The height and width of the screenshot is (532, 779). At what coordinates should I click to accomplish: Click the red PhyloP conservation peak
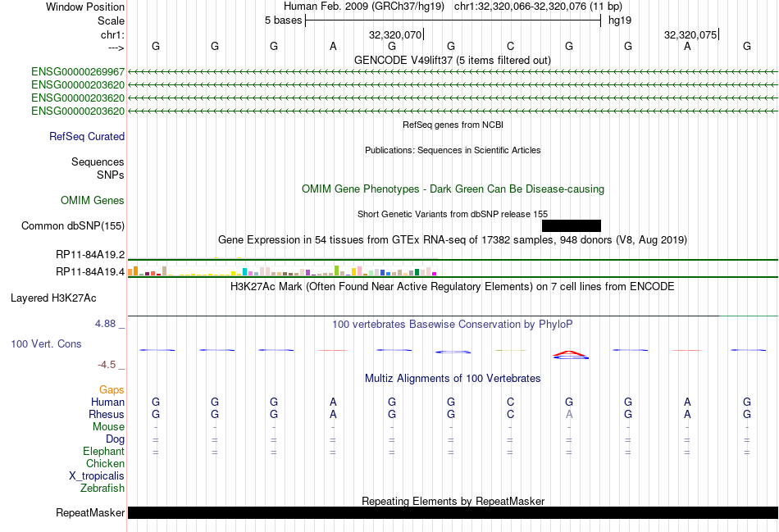pyautogui.click(x=571, y=353)
